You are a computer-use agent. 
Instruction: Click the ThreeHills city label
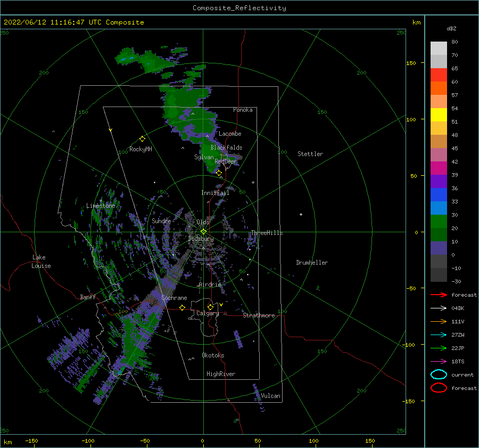pyautogui.click(x=267, y=233)
